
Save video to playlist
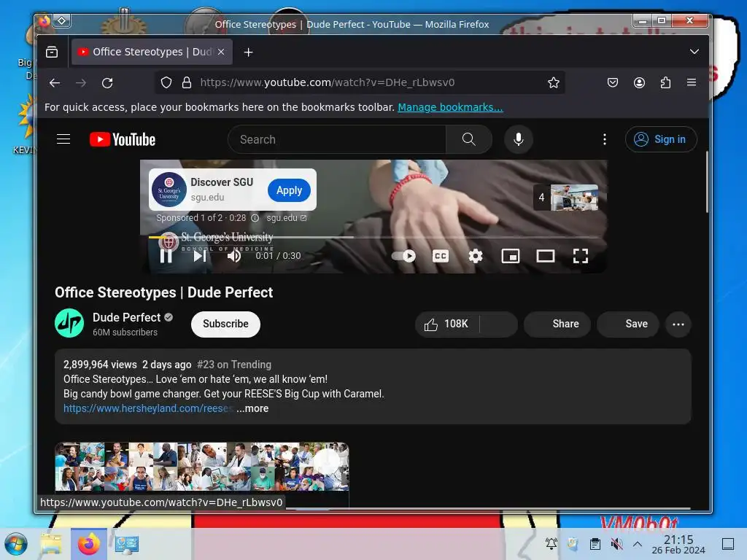click(628, 324)
